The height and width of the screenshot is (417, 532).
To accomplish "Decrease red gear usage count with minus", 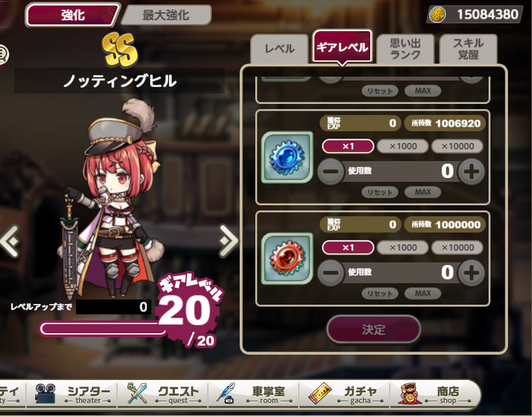I will [331, 273].
